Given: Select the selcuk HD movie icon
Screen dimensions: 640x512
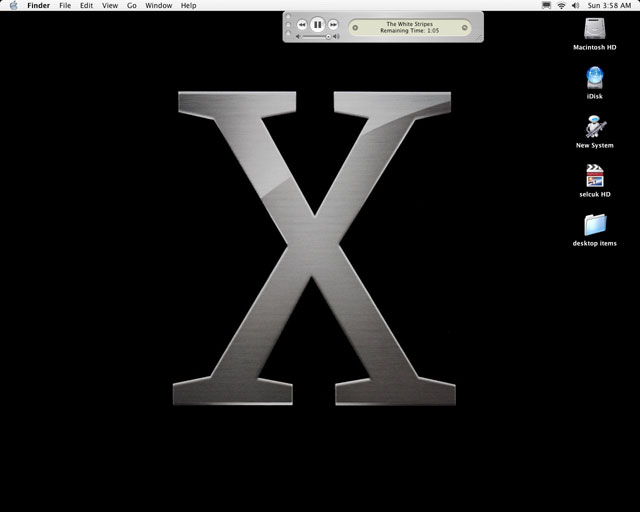Looking at the screenshot, I should pyautogui.click(x=595, y=176).
